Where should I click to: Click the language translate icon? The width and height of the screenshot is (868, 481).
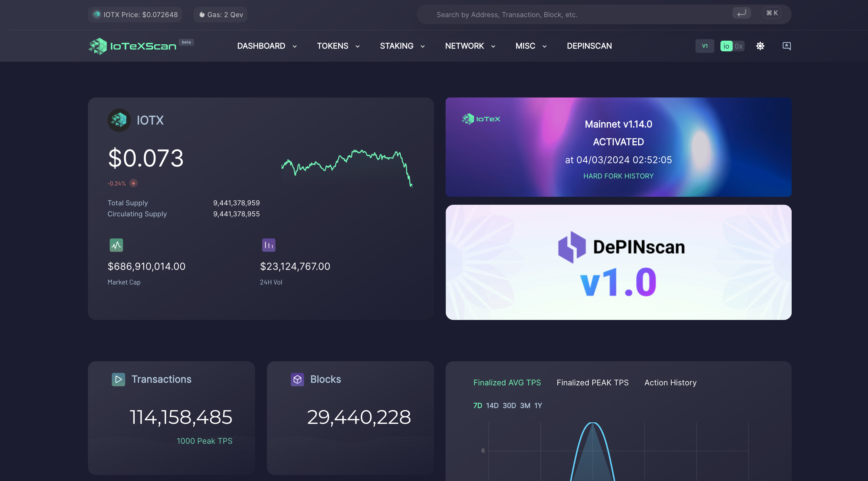[x=786, y=46]
